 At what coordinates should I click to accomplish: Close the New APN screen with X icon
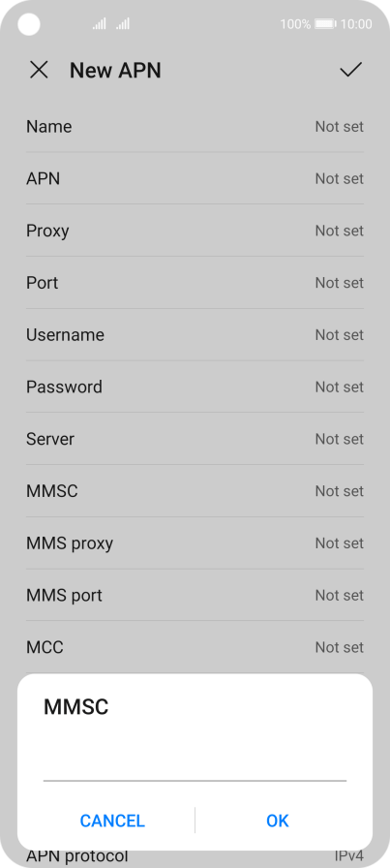tap(39, 71)
